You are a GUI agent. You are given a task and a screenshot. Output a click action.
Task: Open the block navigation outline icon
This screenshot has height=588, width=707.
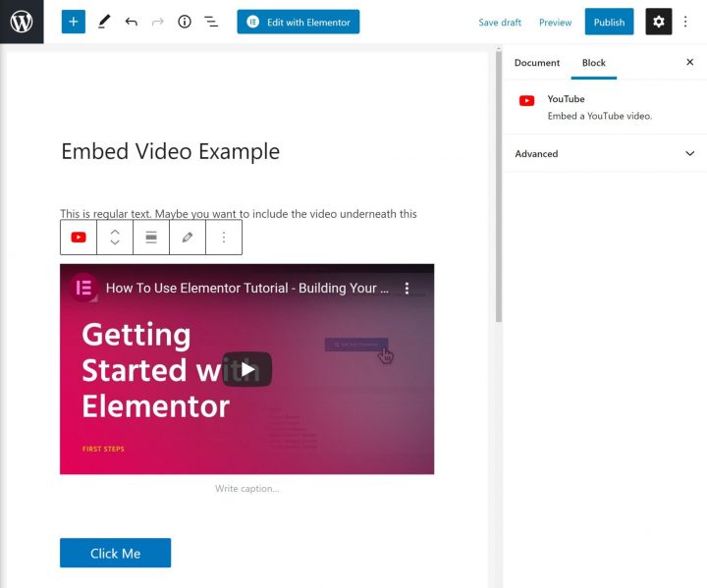[211, 22]
